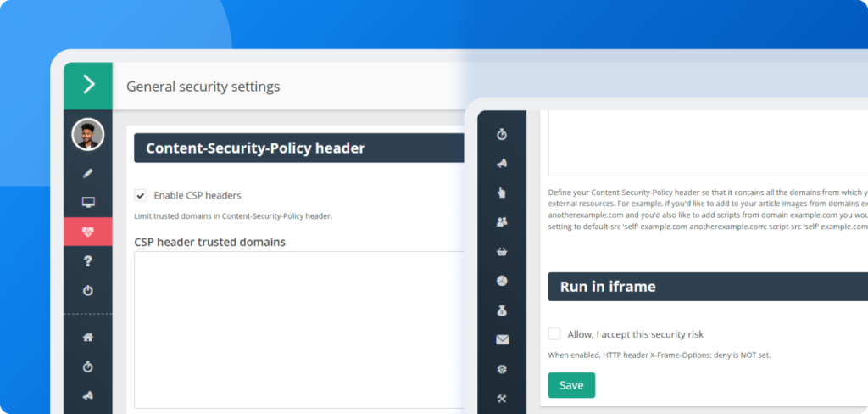Open the gear settings icon in right sidebar

(x=502, y=370)
